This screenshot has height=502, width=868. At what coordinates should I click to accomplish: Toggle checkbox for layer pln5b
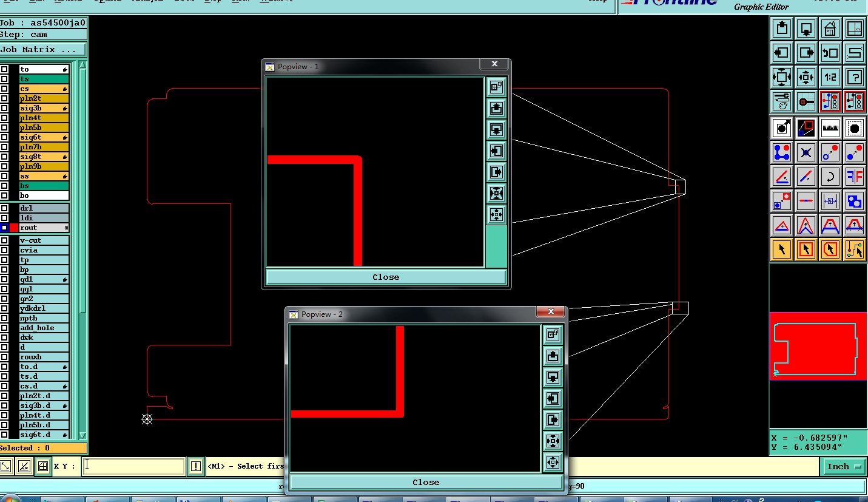(4, 127)
